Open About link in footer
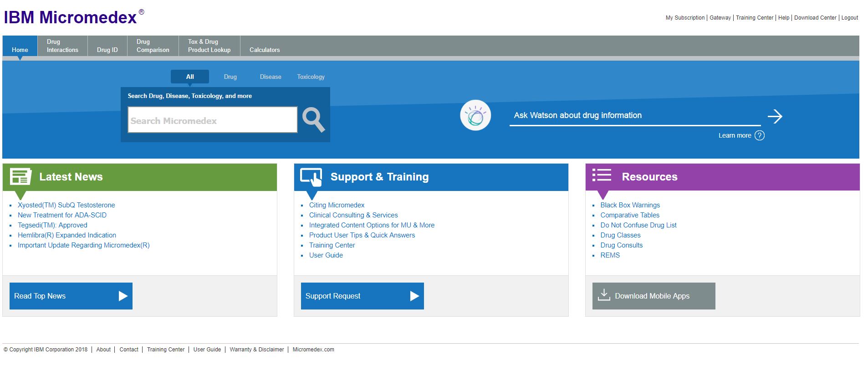 pyautogui.click(x=103, y=350)
